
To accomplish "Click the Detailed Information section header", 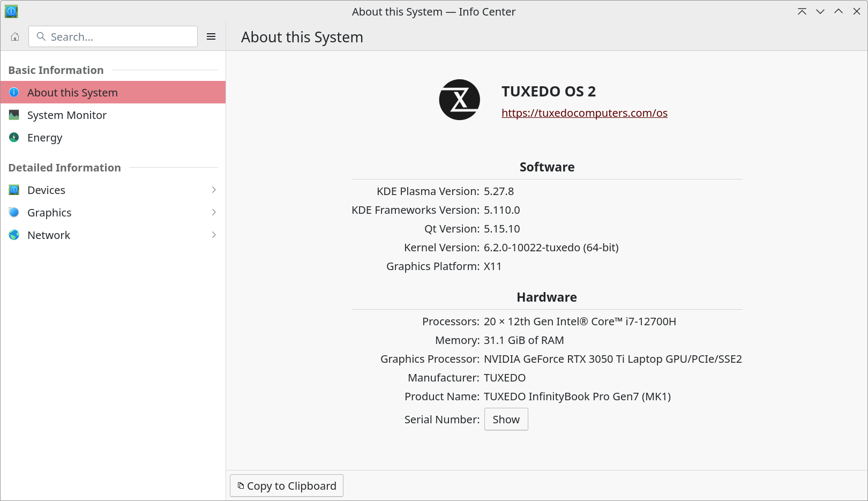I will pyautogui.click(x=64, y=168).
